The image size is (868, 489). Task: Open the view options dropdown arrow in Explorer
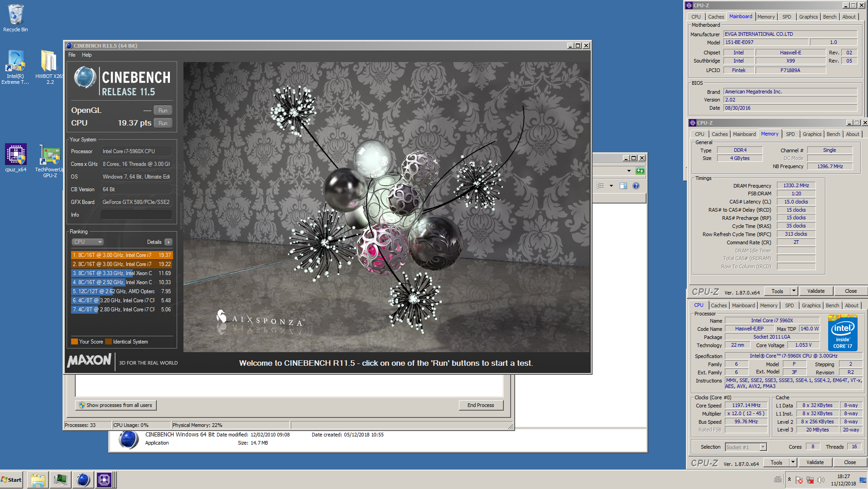[x=611, y=186]
